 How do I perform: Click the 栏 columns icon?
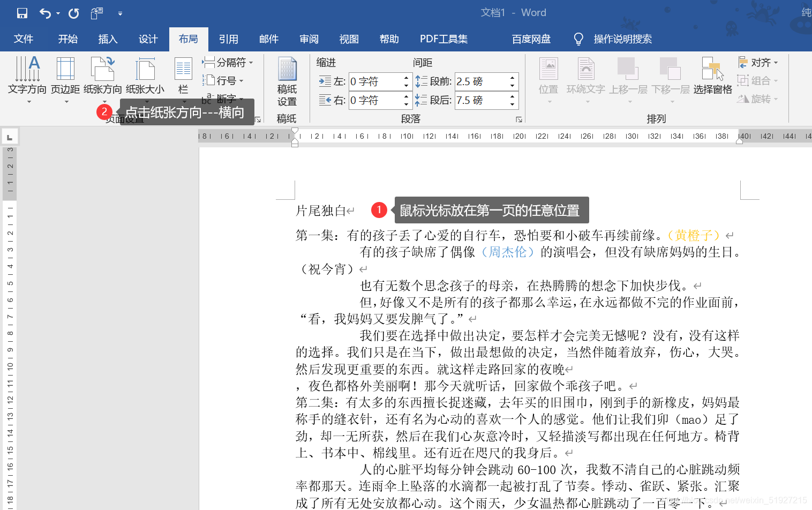pos(183,69)
